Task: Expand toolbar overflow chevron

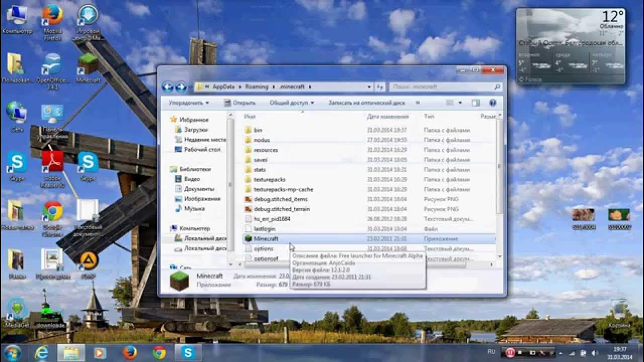Action: (x=418, y=103)
